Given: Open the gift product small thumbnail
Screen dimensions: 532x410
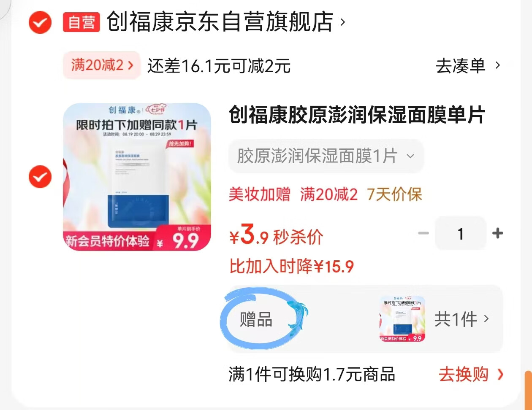Looking at the screenshot, I should (402, 318).
